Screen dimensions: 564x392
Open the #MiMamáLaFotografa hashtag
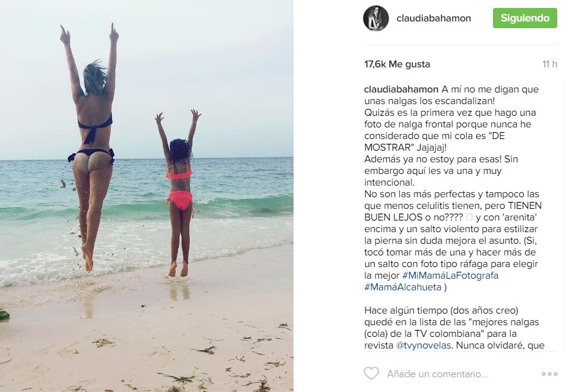coord(450,276)
